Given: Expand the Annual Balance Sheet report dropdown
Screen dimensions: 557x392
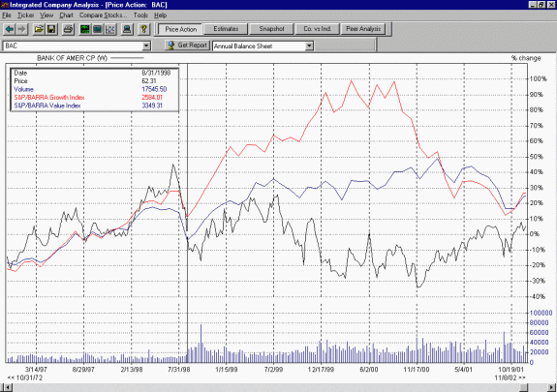Looking at the screenshot, I should tap(309, 45).
